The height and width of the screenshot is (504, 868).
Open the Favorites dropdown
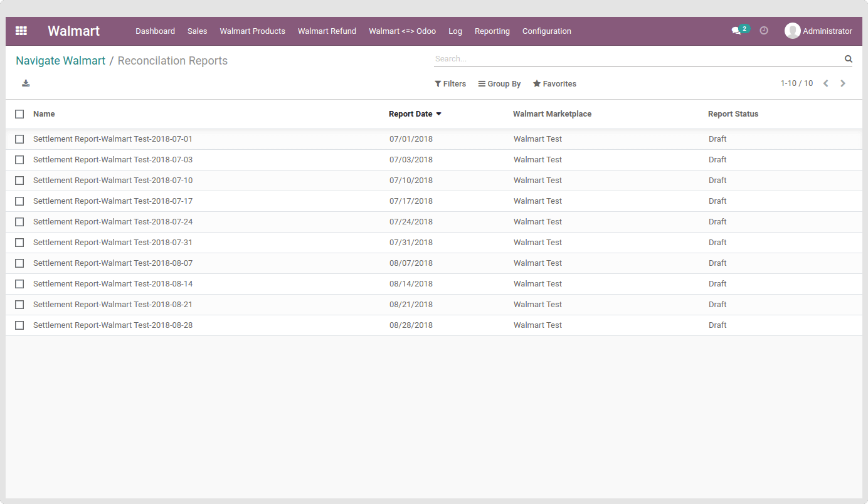[x=554, y=84]
